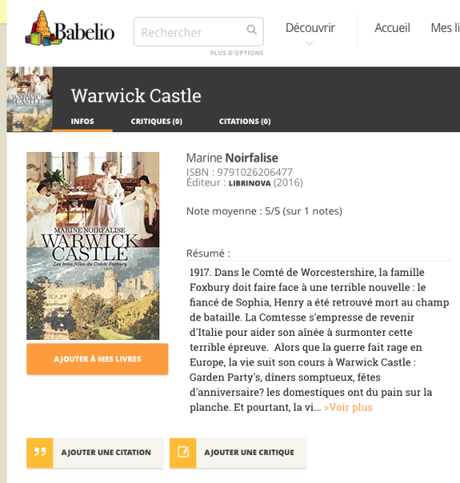Open Plus d'options under search
The height and width of the screenshot is (483, 460).
[237, 53]
